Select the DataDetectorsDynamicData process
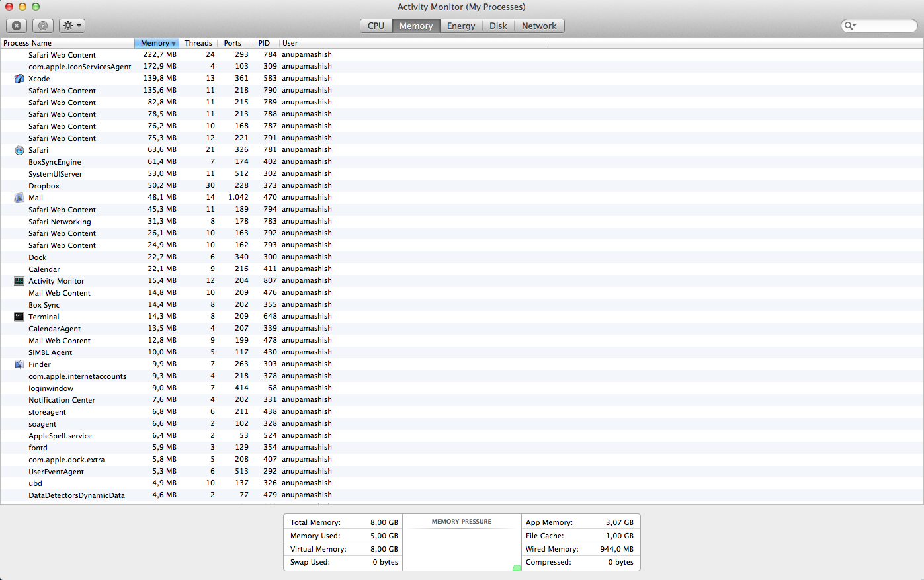The height and width of the screenshot is (580, 924). [462, 495]
